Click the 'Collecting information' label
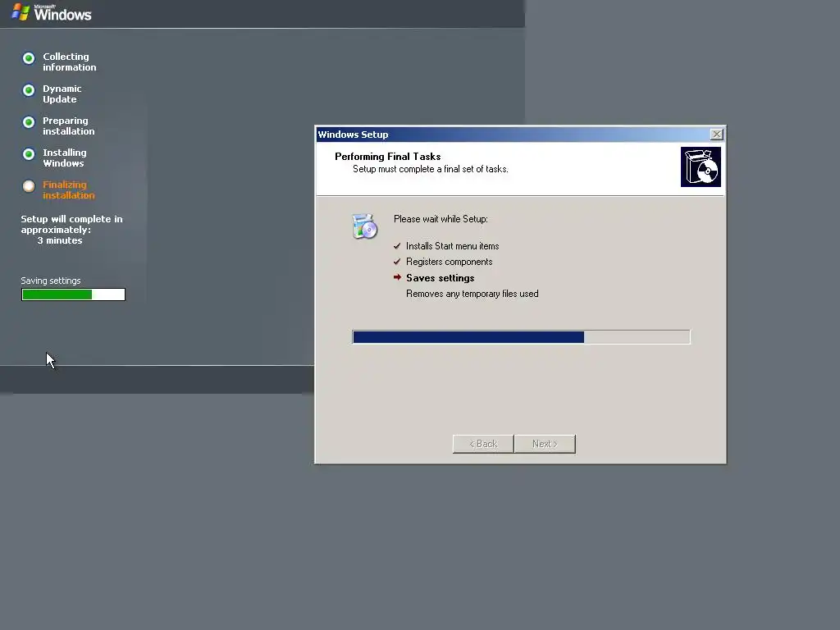This screenshot has width=840, height=630. 70,62
